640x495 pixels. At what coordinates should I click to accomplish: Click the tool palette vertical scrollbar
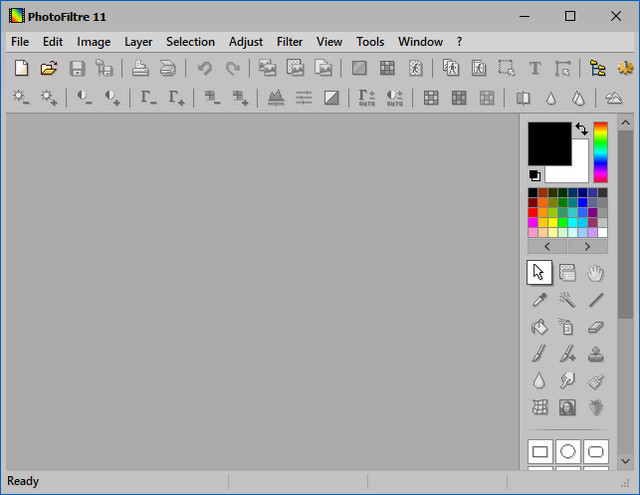point(626,225)
